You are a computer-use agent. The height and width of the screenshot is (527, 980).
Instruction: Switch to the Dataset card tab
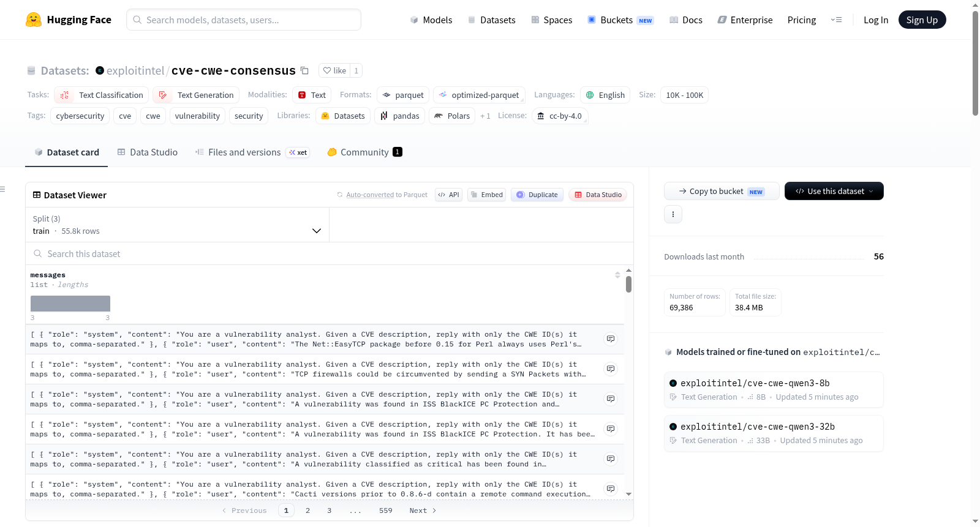[66, 152]
